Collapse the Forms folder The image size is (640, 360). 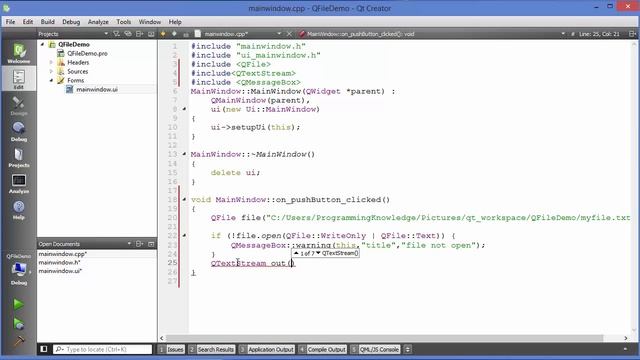[x=51, y=80]
